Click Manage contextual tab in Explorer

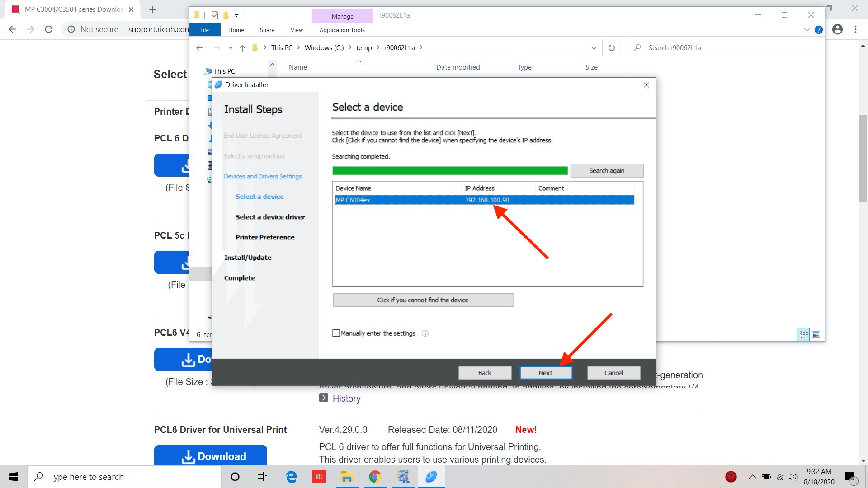(342, 16)
